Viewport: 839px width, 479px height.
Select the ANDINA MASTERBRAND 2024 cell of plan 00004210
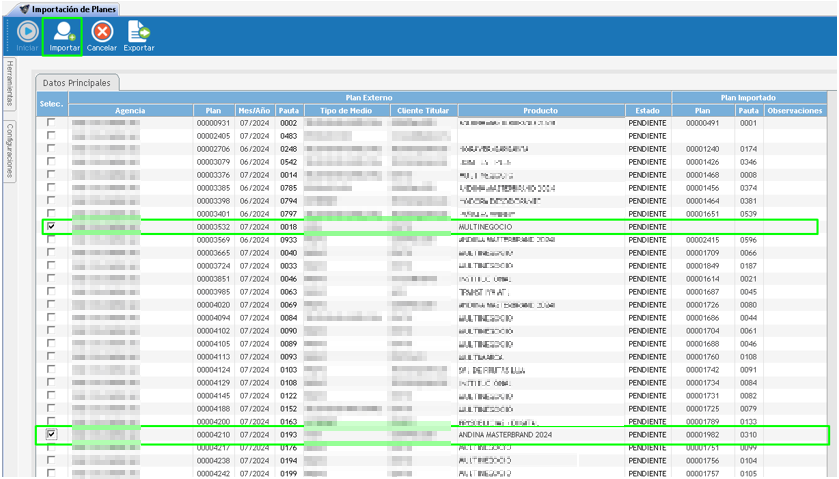[x=505, y=435]
